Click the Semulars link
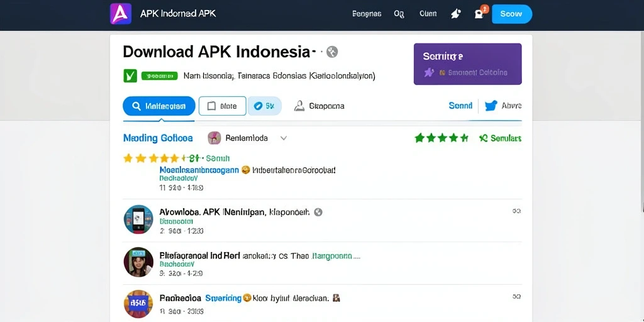The height and width of the screenshot is (322, 644). point(500,138)
